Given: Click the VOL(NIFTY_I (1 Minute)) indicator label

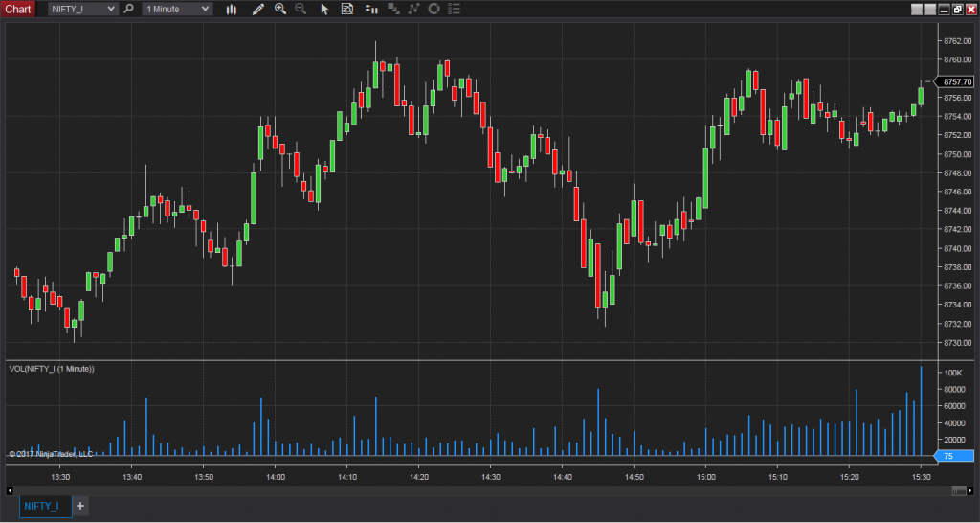Looking at the screenshot, I should coord(52,369).
